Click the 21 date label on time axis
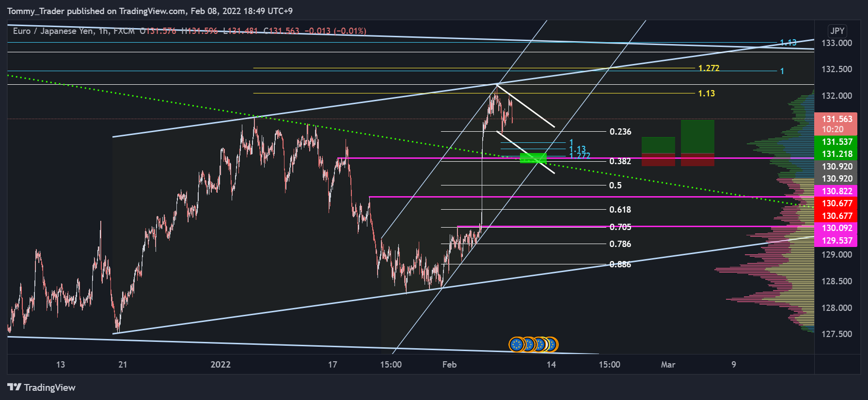This screenshot has width=868, height=400. [x=123, y=365]
